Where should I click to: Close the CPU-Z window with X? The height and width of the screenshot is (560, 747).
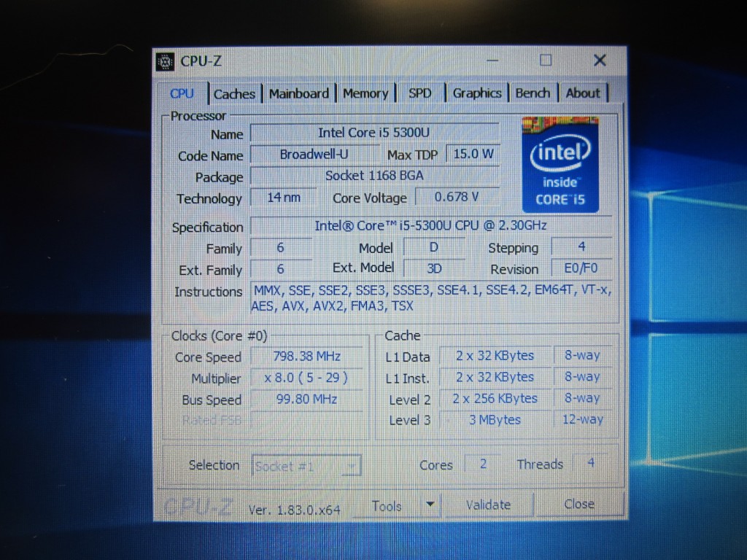[x=600, y=60]
